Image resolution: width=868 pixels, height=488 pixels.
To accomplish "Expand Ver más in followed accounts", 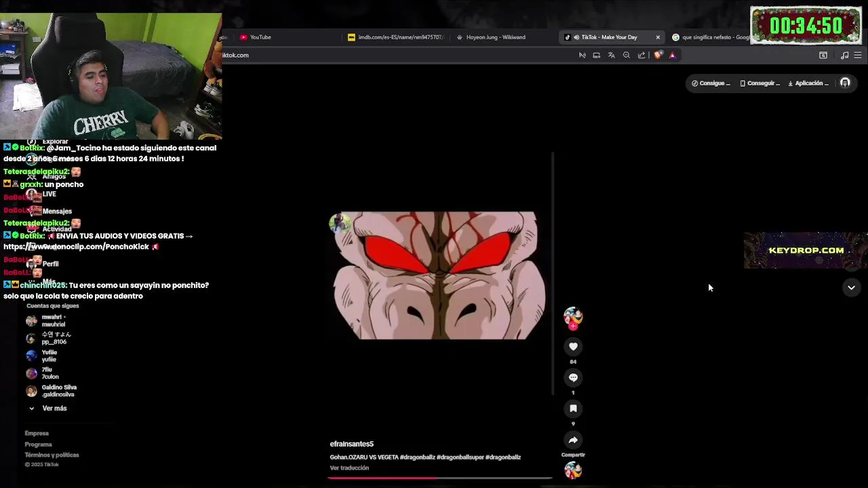I will (54, 408).
